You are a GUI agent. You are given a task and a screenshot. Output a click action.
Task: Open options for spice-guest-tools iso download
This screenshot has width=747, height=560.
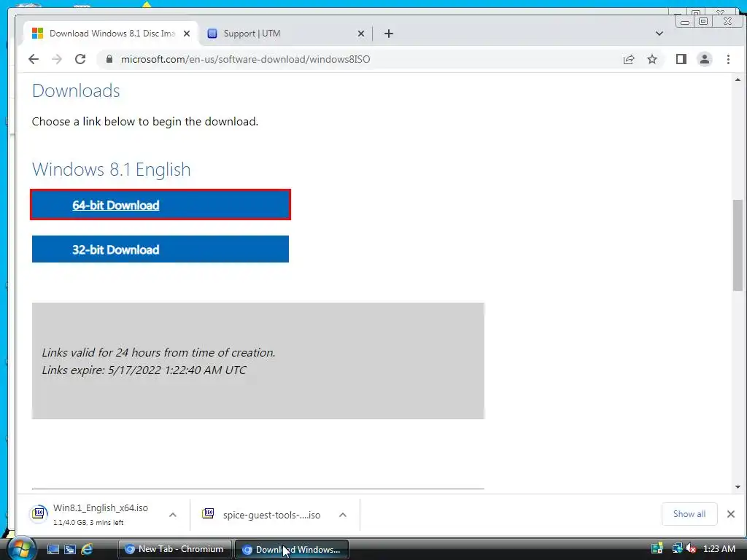point(343,515)
